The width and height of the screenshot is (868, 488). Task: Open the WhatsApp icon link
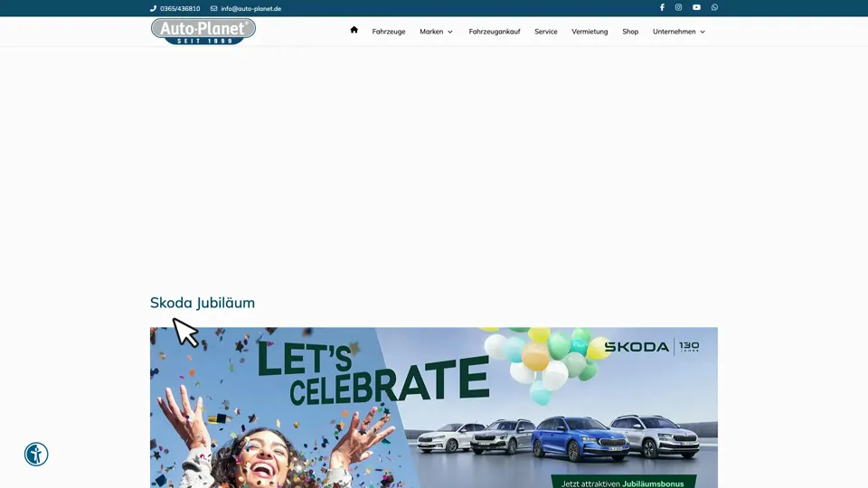714,8
